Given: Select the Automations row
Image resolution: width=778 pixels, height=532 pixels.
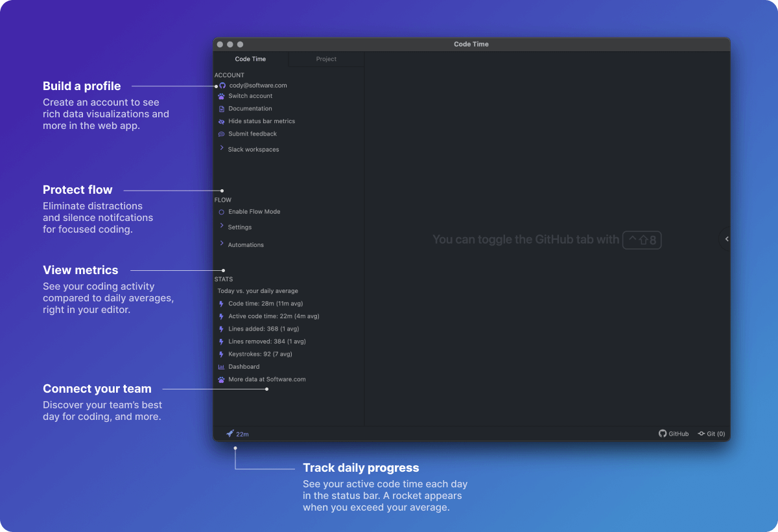Looking at the screenshot, I should (x=246, y=245).
